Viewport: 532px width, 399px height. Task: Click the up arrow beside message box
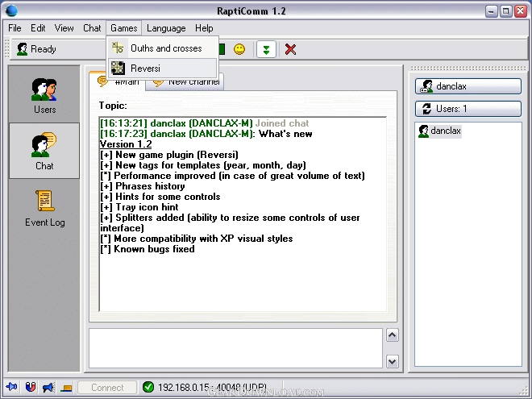(393, 335)
